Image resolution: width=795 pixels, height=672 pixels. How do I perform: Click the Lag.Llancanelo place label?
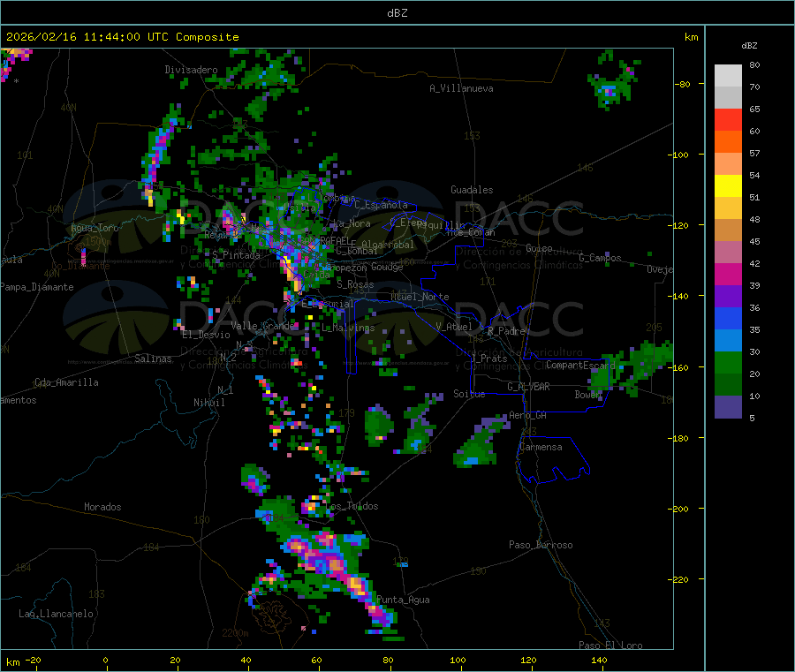(x=56, y=614)
